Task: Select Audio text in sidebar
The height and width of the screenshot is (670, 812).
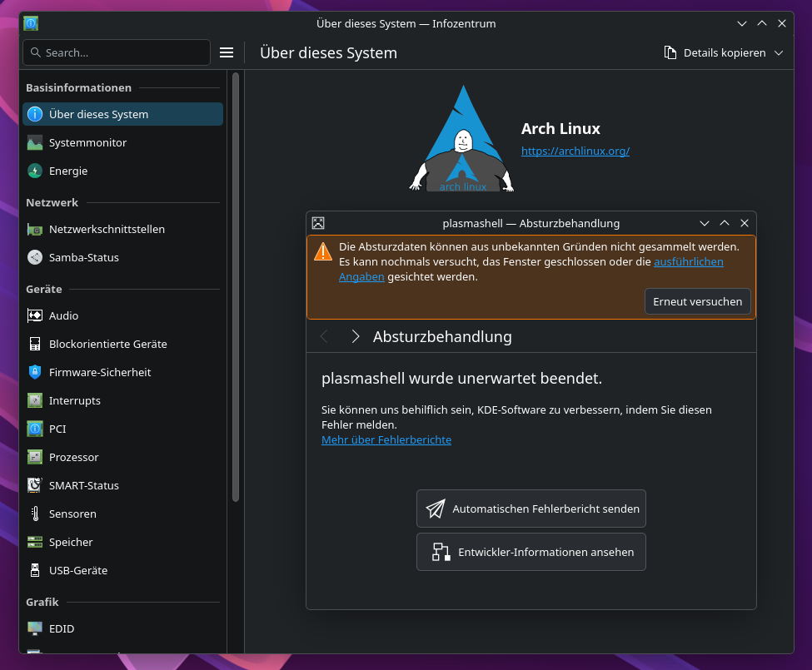Action: (x=63, y=315)
